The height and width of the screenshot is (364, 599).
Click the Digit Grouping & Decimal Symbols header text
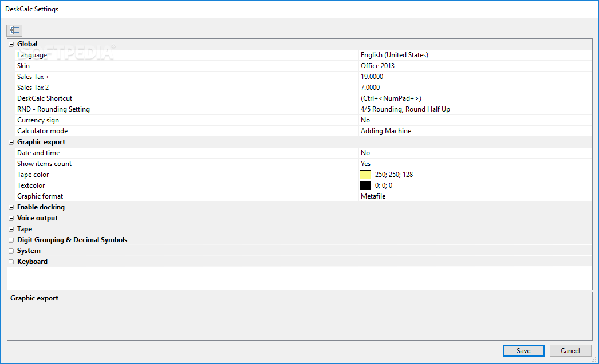point(72,240)
